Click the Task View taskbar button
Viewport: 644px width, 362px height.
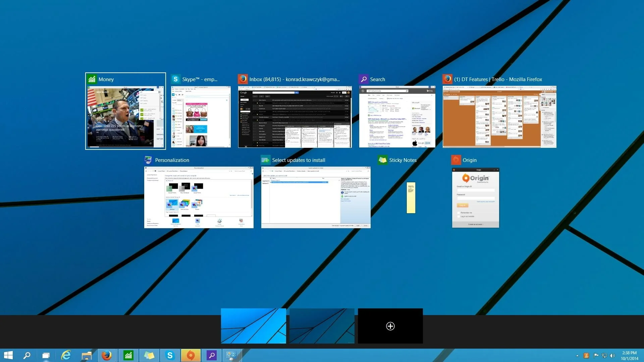[46, 355]
